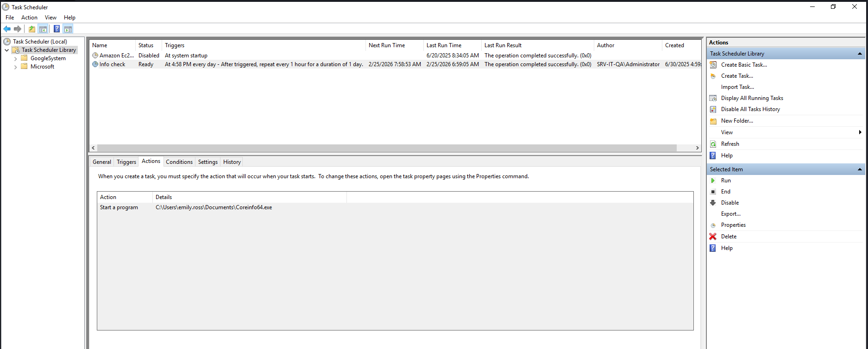
Task: Collapse the Task Scheduler Library tree node
Action: [x=6, y=50]
